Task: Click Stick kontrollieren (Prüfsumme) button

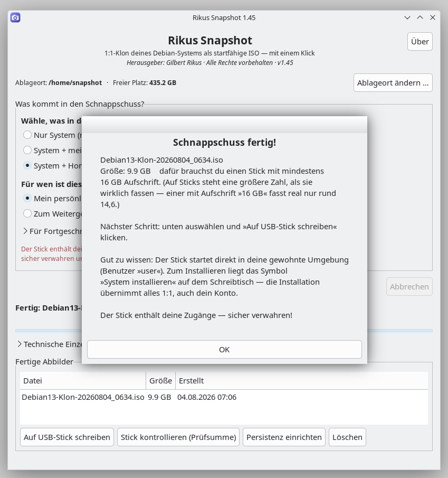Action: coord(178,437)
